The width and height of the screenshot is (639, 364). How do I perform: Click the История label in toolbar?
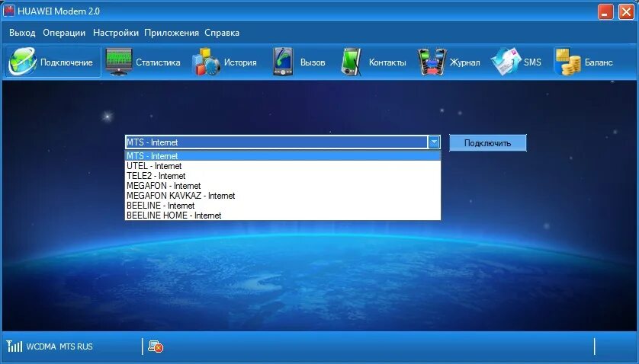pos(240,62)
